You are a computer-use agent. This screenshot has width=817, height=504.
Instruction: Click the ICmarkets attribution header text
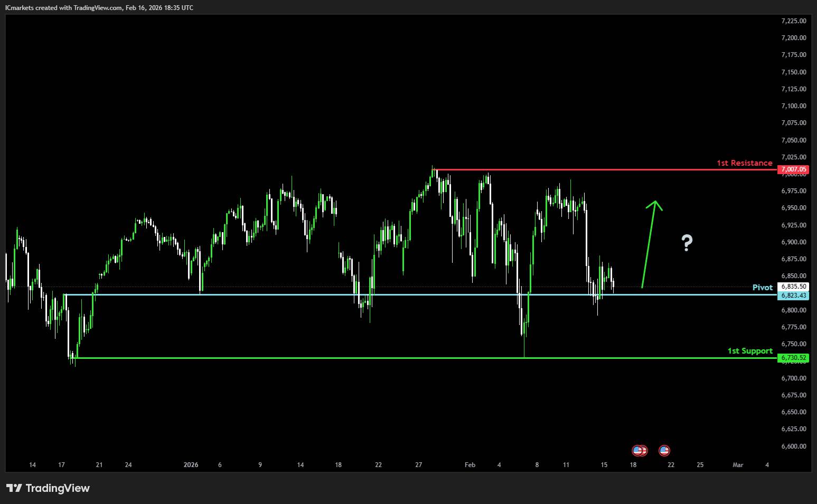coord(99,7)
